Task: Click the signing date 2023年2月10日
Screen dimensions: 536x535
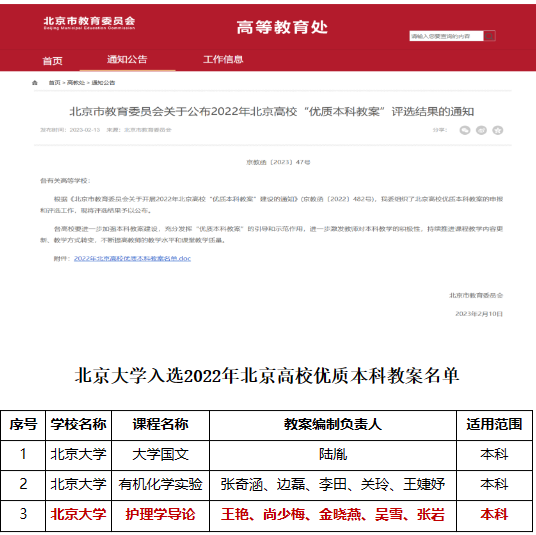Action: pyautogui.click(x=479, y=314)
